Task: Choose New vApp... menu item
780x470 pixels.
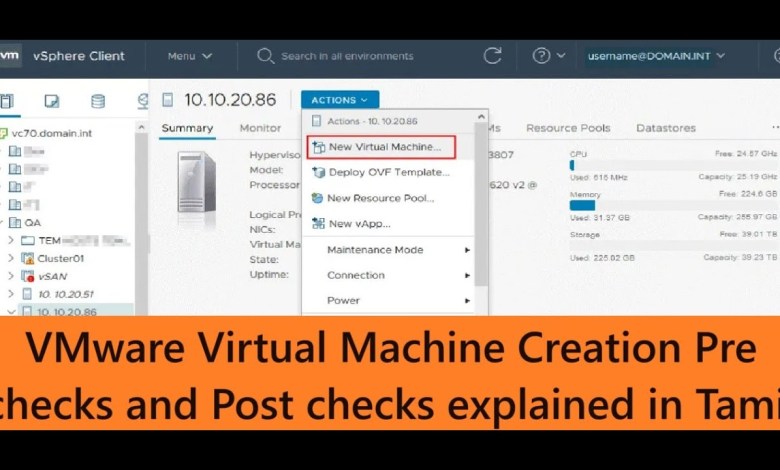Action: click(x=388, y=224)
